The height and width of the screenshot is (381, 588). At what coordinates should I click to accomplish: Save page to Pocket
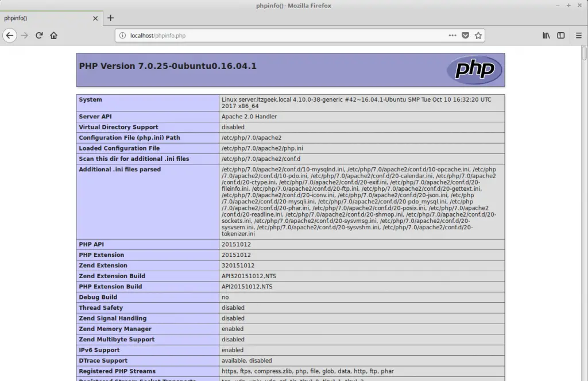coord(465,36)
